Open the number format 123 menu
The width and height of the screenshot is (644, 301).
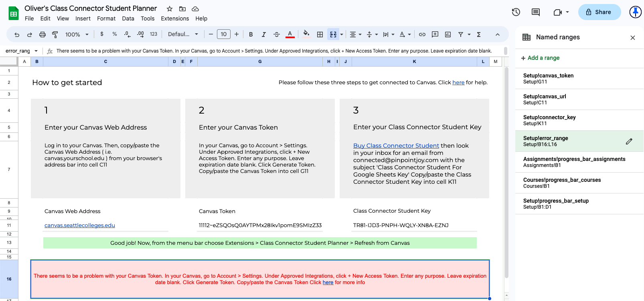(154, 34)
